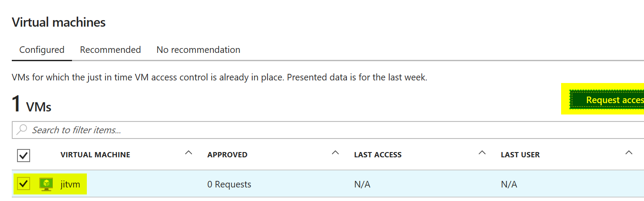Click the APPROVED column header

[227, 155]
